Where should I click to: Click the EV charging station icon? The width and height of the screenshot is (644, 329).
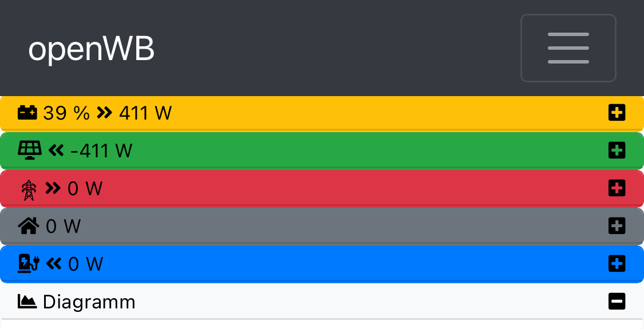pyautogui.click(x=29, y=263)
